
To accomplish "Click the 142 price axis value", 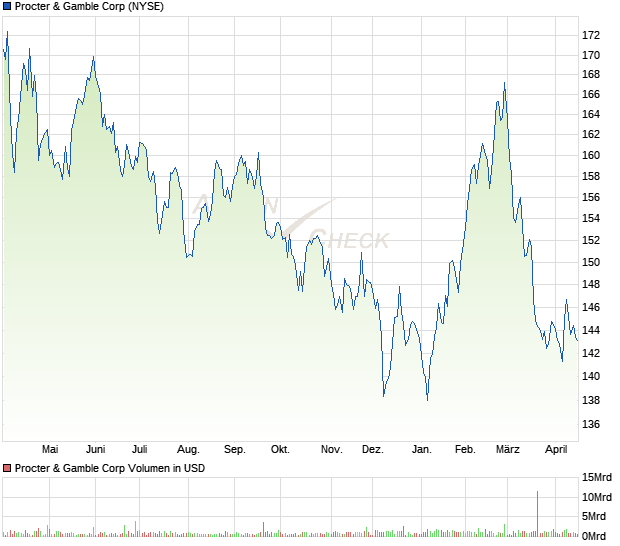I will coord(591,353).
